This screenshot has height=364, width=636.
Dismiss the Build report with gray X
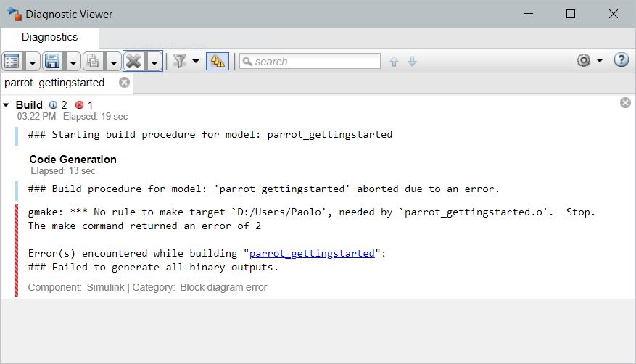coord(625,103)
